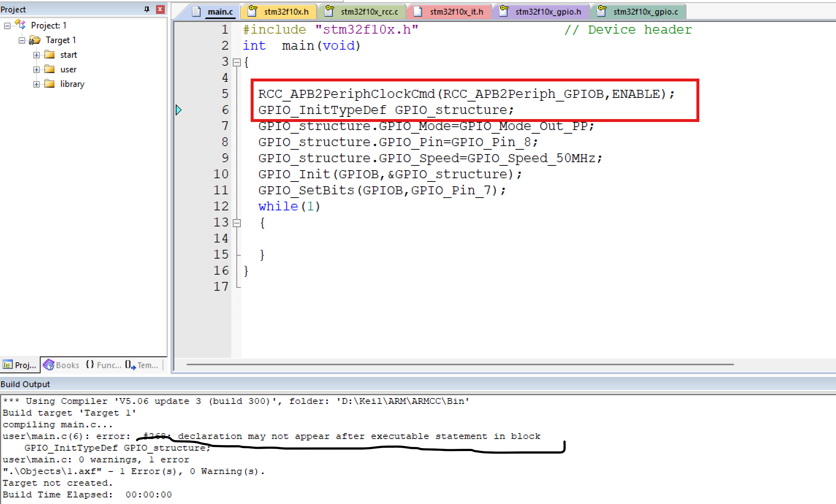The height and width of the screenshot is (504, 836).
Task: Click the 'while(1)' statement
Action: click(x=289, y=206)
